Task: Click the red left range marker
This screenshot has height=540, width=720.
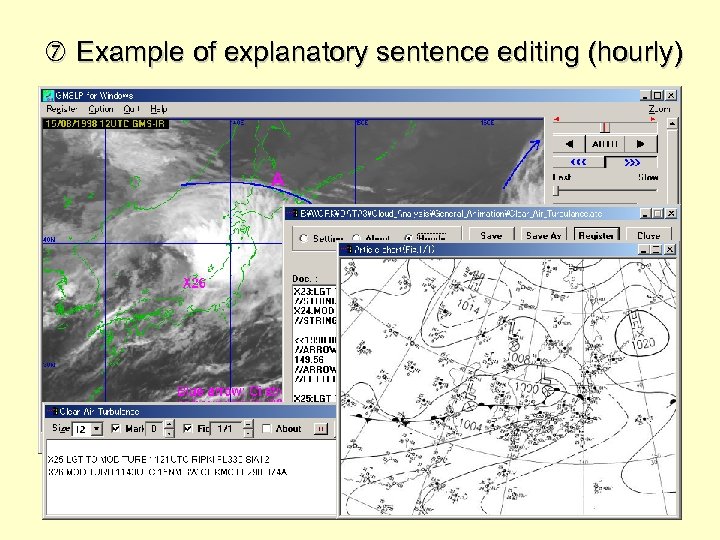Action: (556, 119)
